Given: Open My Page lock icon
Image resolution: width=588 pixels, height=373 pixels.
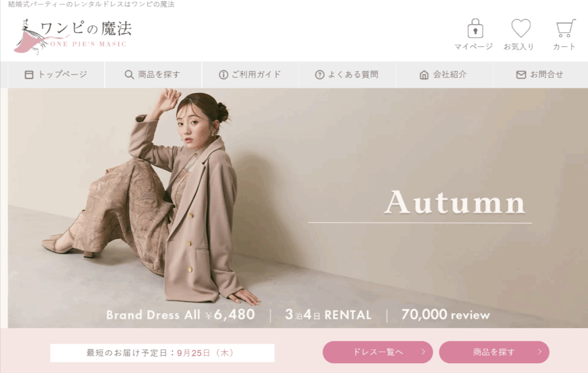Looking at the screenshot, I should point(475,29).
